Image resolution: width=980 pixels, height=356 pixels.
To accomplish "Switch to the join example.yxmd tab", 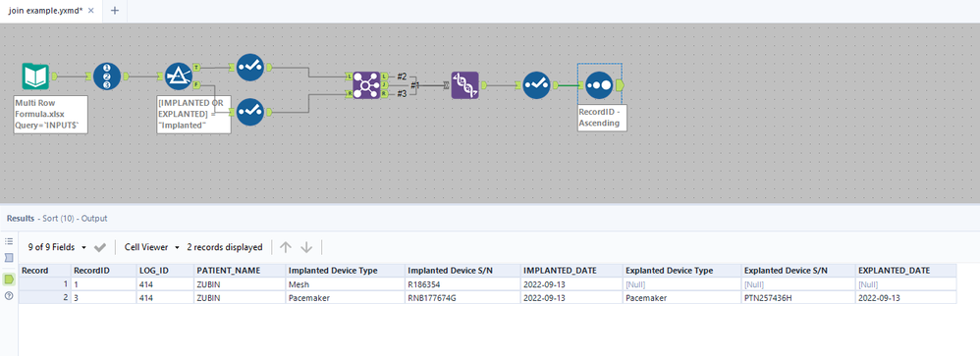I will tap(45, 11).
